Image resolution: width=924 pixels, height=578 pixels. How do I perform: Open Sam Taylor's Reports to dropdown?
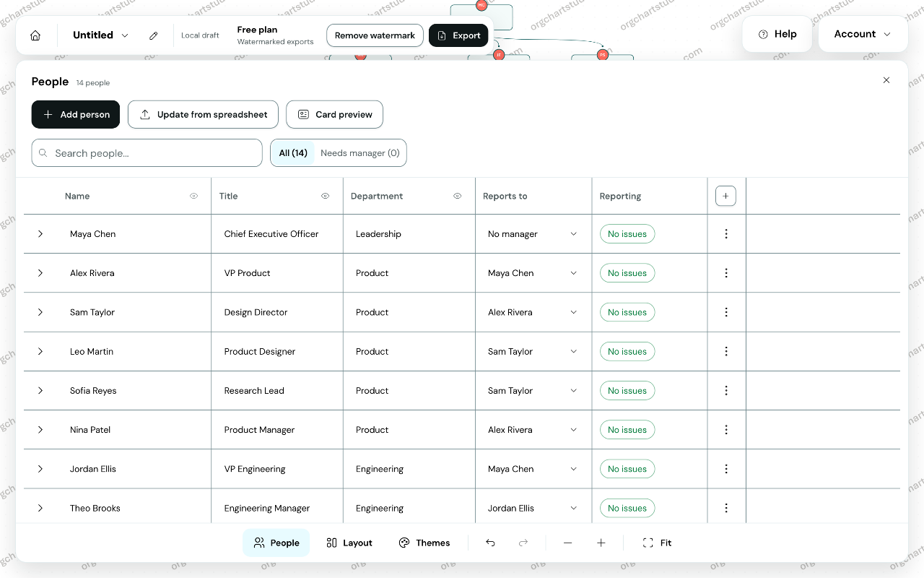[533, 312]
